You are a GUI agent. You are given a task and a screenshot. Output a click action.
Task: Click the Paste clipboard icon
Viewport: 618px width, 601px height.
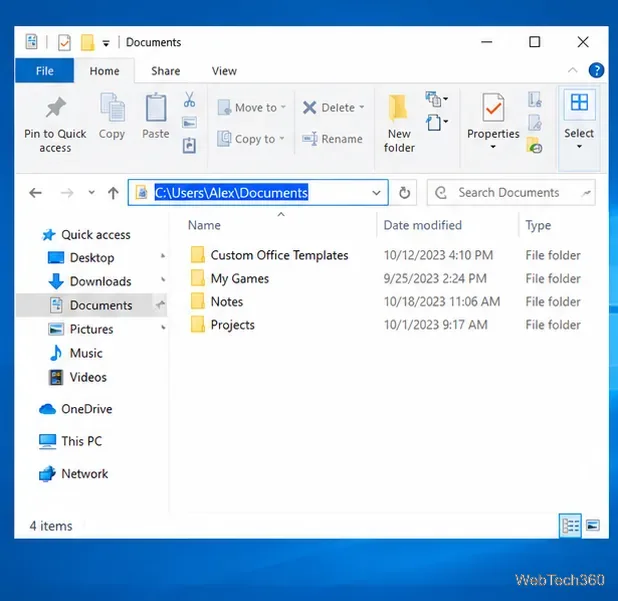coord(156,108)
